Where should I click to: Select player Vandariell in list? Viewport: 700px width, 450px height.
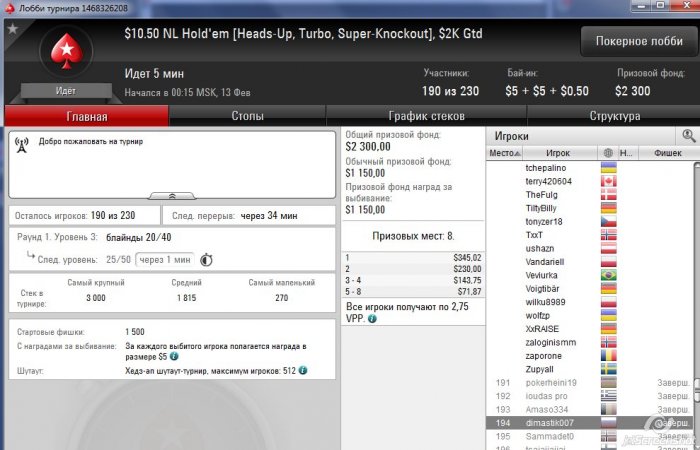(590, 262)
